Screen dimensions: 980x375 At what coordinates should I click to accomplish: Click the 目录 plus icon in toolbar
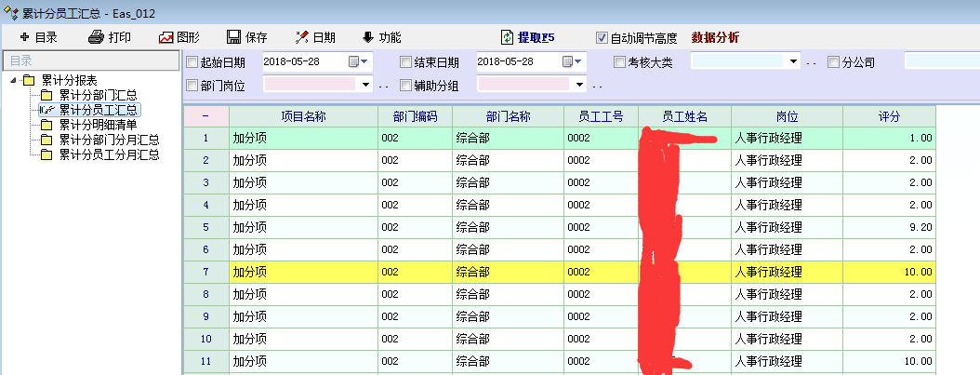[25, 37]
